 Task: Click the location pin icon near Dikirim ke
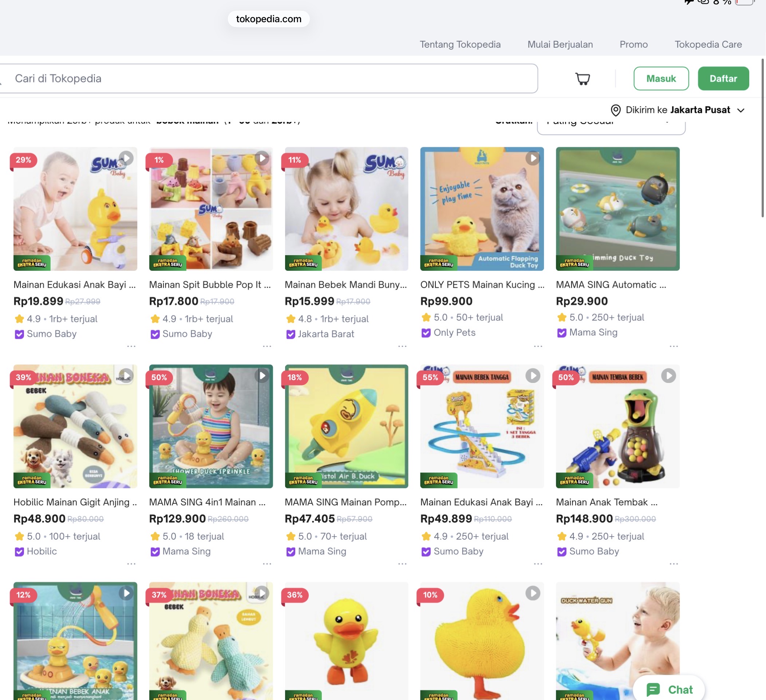click(615, 110)
